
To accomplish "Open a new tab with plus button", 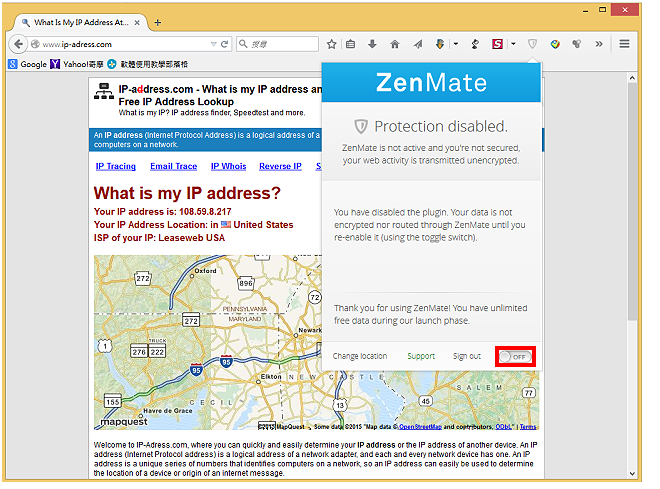I will tap(158, 23).
